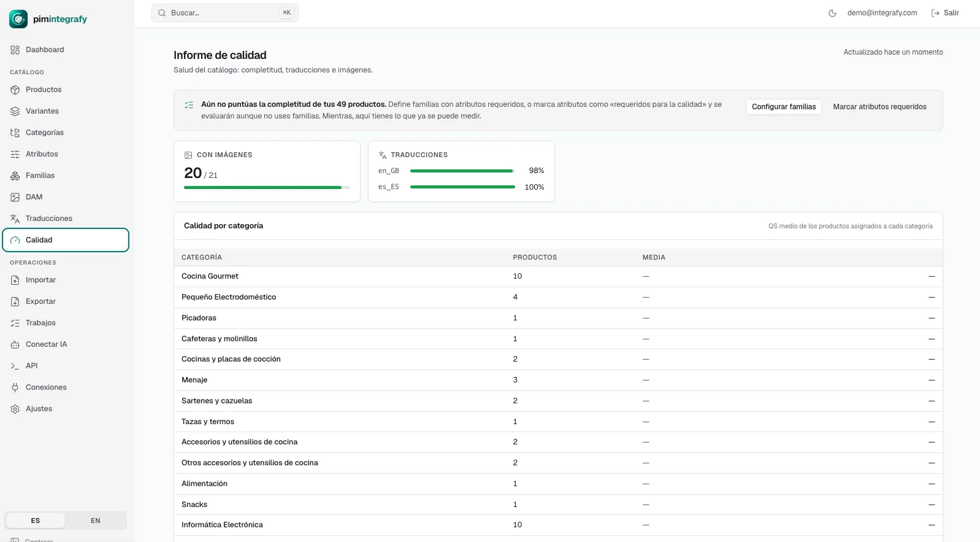This screenshot has width=980, height=542.
Task: Open the Calidad menu item
Action: [x=66, y=240]
